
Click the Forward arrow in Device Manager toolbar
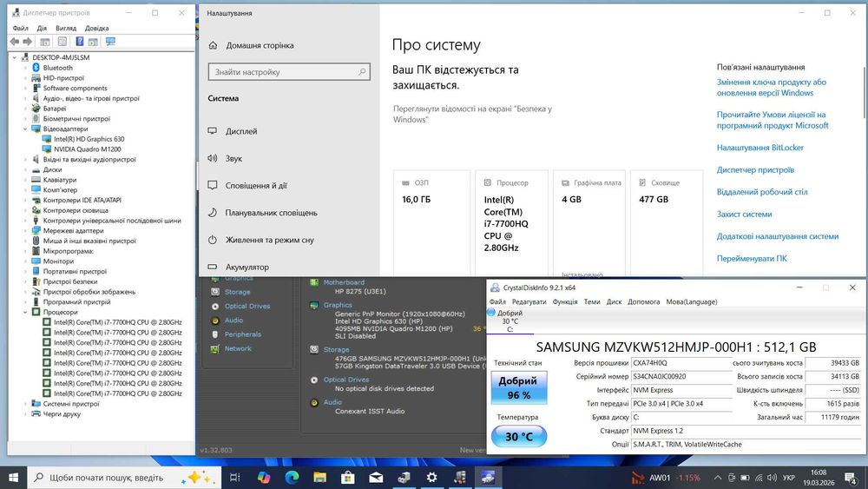27,42
